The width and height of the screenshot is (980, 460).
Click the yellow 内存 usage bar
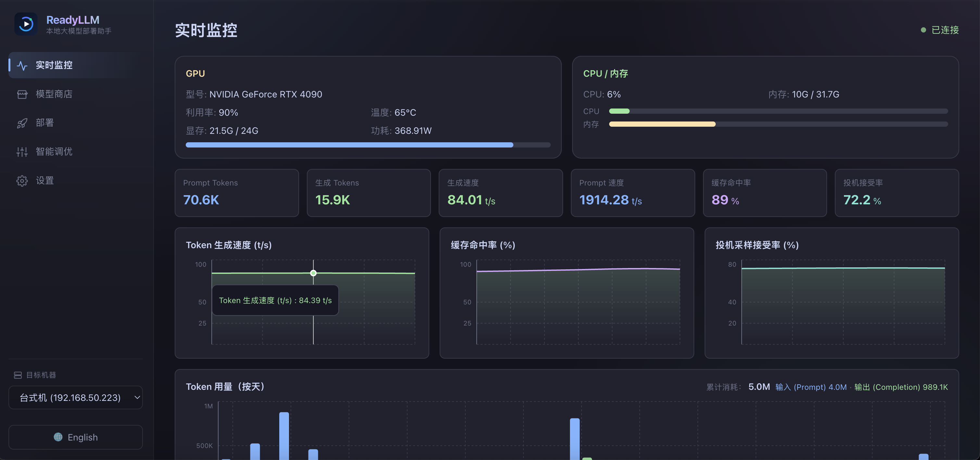[662, 124]
